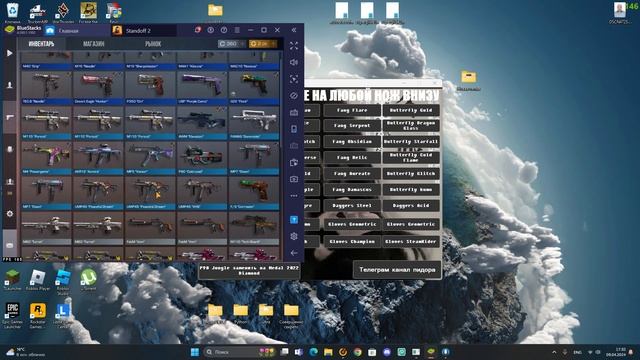This screenshot has height=360, width=640.
Task: Click the silver currency balance
Action: click(x=231, y=44)
